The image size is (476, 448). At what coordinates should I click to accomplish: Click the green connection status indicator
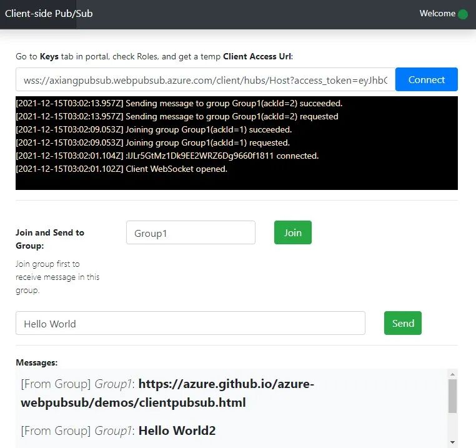point(463,14)
